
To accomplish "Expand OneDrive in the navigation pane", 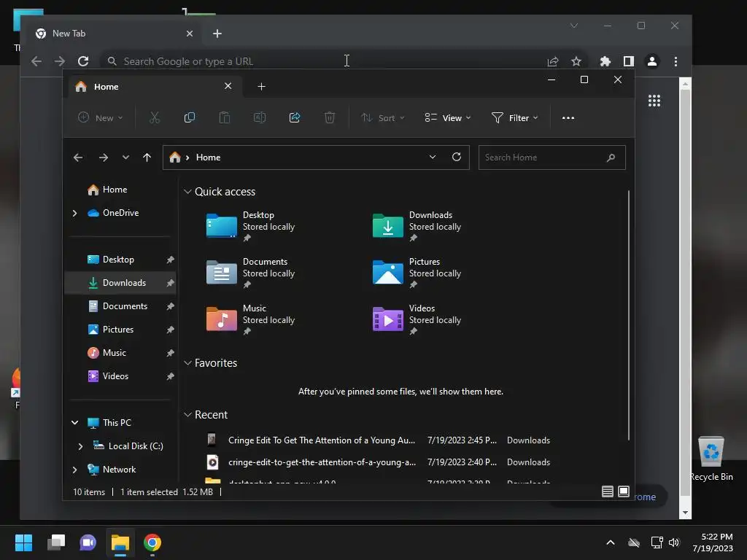I will [x=75, y=213].
